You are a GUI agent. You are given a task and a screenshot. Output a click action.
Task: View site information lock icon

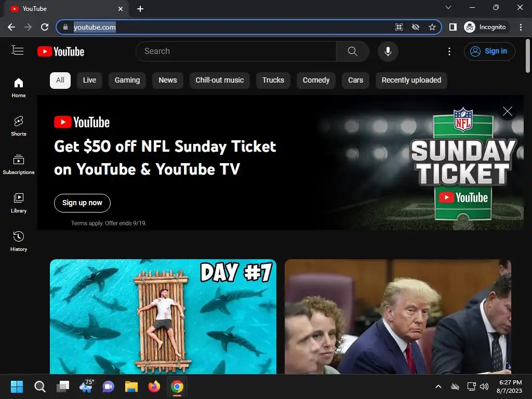point(65,27)
